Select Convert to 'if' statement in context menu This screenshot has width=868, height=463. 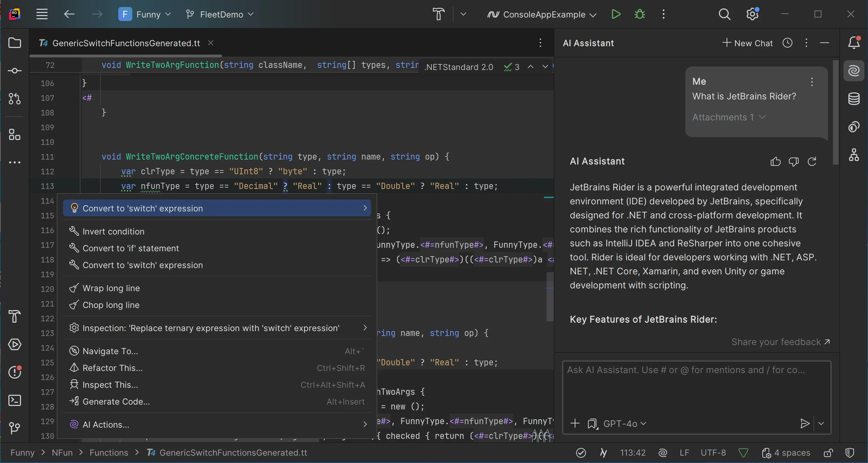click(x=129, y=248)
